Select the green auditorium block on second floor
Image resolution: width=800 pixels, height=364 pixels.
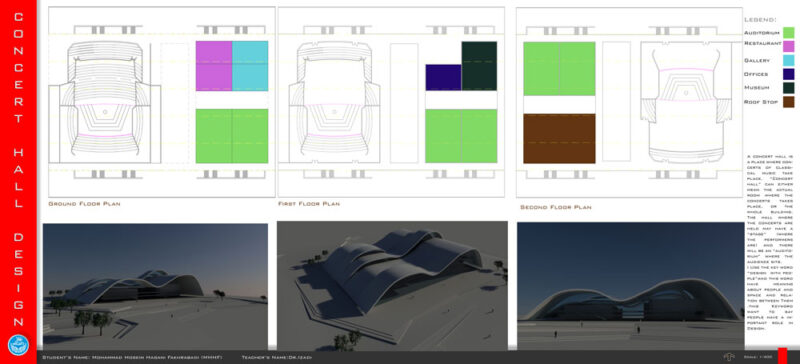(559, 68)
